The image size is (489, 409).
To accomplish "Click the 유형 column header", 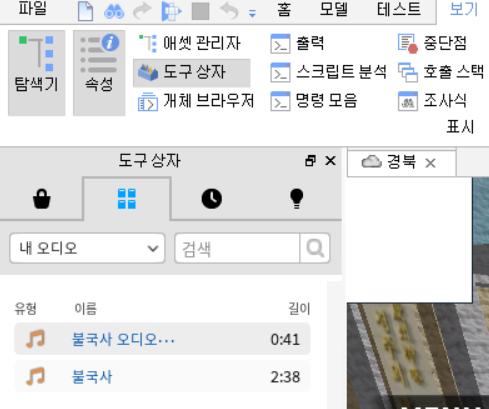I will 26,309.
